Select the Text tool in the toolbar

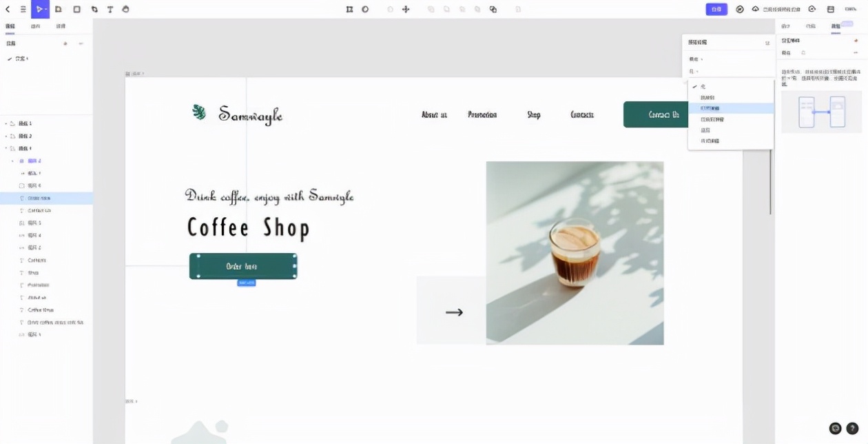click(110, 10)
